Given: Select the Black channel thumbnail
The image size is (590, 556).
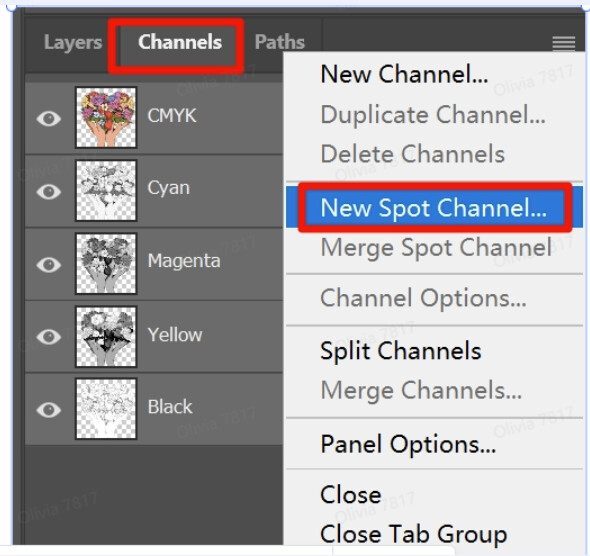Looking at the screenshot, I should point(106,409).
